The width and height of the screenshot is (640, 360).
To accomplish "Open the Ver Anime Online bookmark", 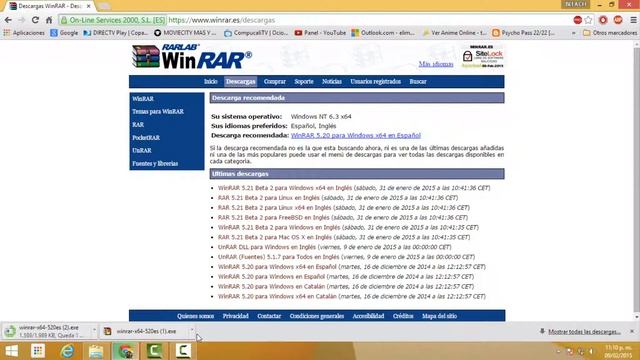I will pyautogui.click(x=454, y=33).
